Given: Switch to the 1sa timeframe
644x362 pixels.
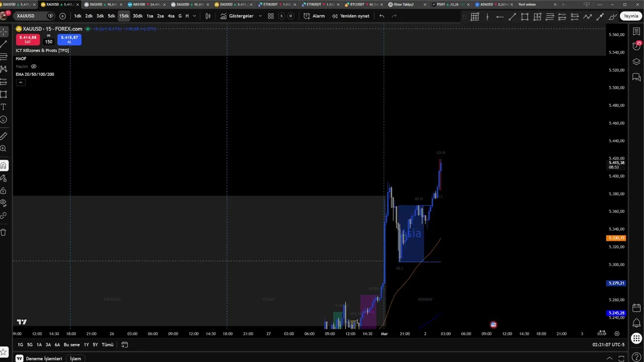Looking at the screenshot, I should point(150,16).
